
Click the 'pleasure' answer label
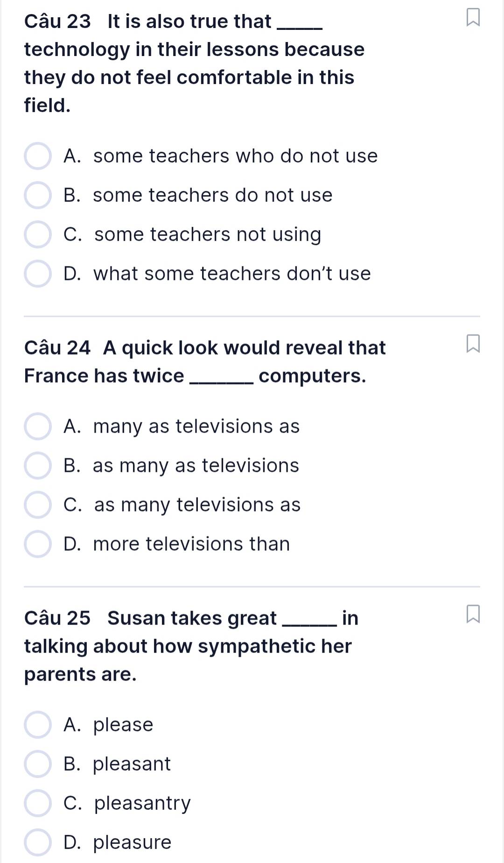(132, 842)
